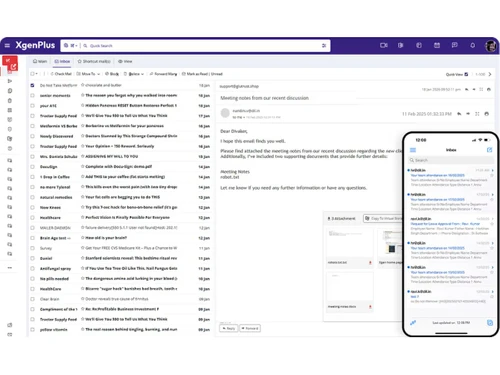Switch to the Main tab
This screenshot has height=375, width=500.
(x=40, y=61)
